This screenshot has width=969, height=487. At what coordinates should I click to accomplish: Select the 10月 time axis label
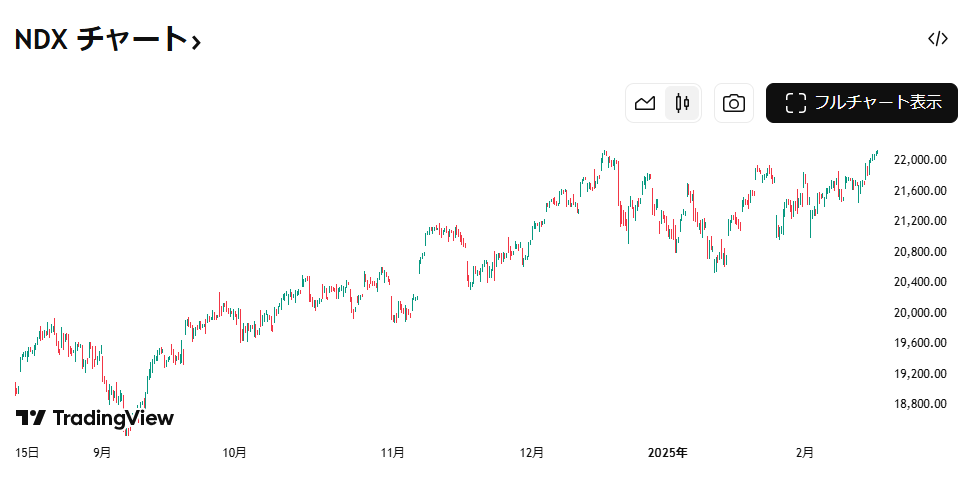234,453
